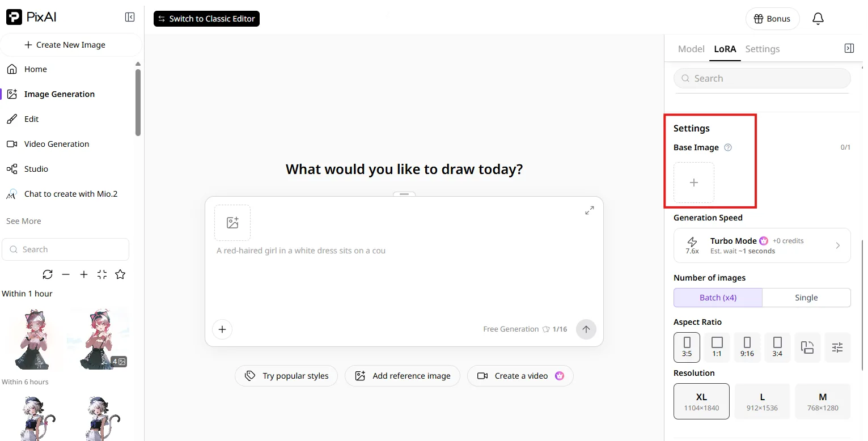Add a base image with plus box
868x441 pixels.
click(694, 183)
